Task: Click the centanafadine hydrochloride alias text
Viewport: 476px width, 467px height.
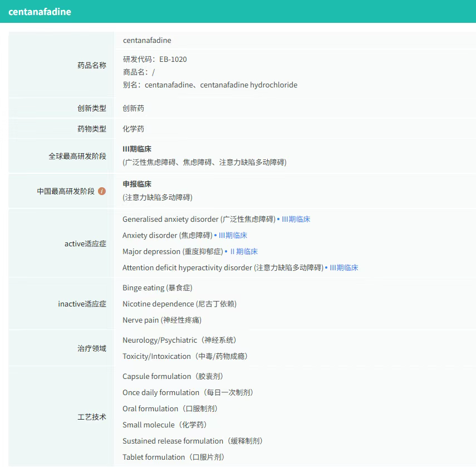Action: pyautogui.click(x=248, y=85)
